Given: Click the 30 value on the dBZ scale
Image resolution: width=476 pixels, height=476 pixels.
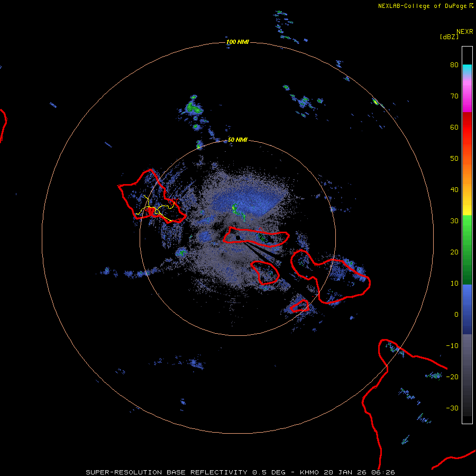Looking at the screenshot, I should pos(454,221).
